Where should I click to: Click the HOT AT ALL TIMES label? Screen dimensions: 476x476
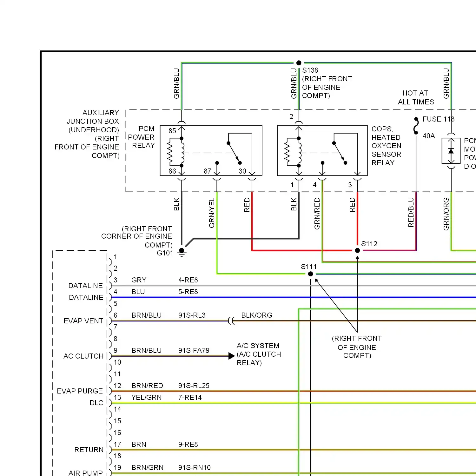pos(416,97)
